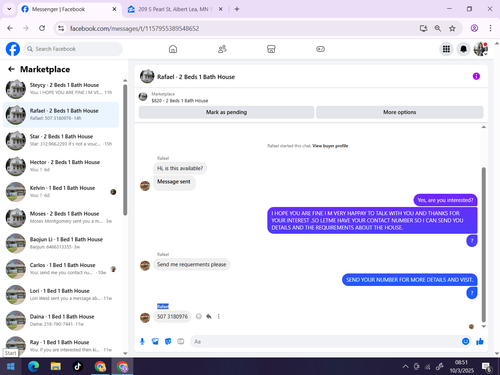
Task: Open Windows Start button
Action: [11, 367]
